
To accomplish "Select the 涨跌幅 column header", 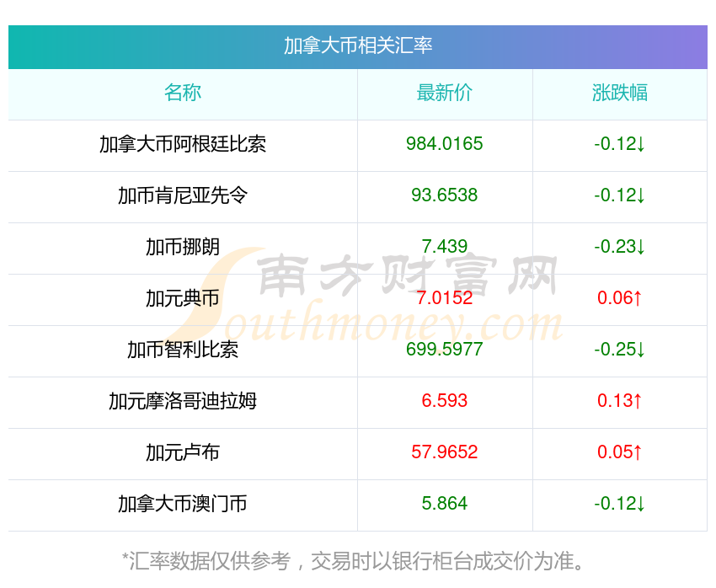I will (x=620, y=93).
